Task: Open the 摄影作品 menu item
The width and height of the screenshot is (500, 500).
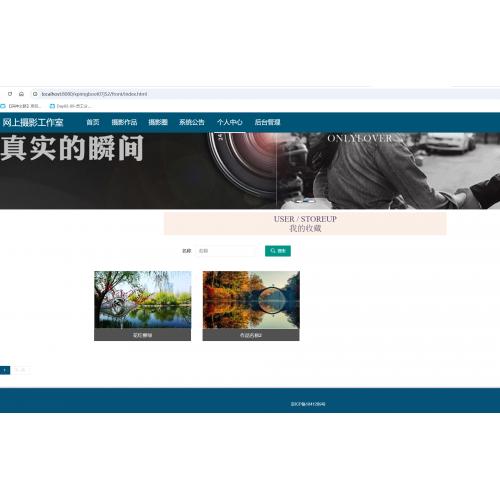Action: click(124, 122)
